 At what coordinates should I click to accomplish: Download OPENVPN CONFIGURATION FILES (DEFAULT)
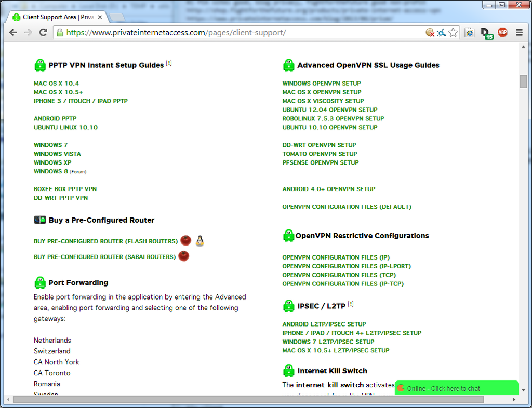[x=347, y=207]
